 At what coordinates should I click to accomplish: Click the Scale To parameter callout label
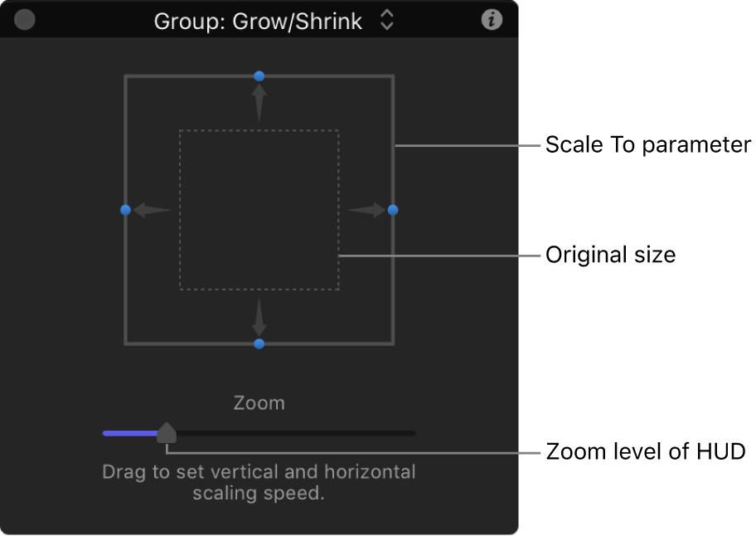[x=647, y=144]
